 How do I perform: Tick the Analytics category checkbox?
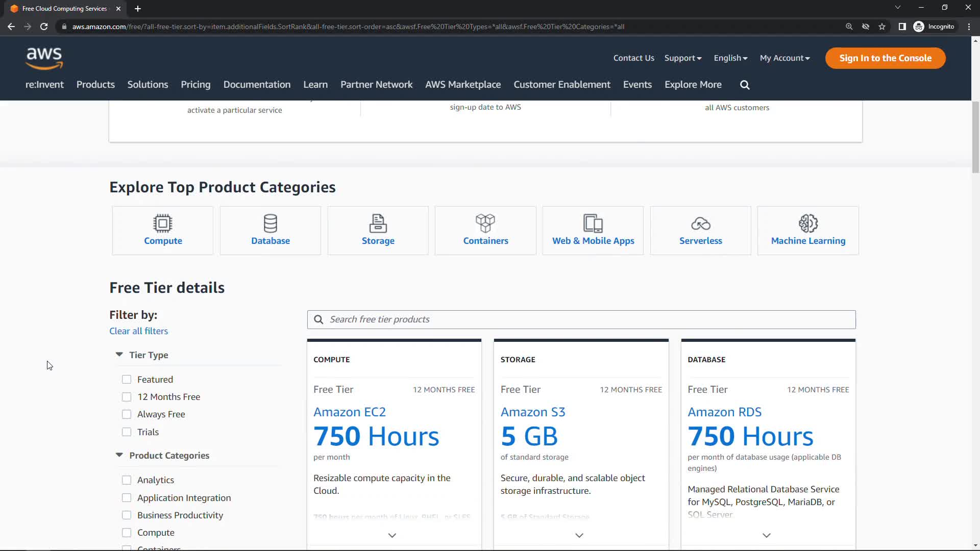[x=127, y=480]
